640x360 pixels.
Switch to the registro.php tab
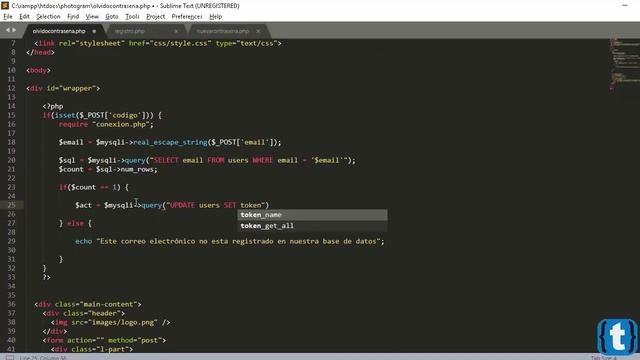[129, 31]
